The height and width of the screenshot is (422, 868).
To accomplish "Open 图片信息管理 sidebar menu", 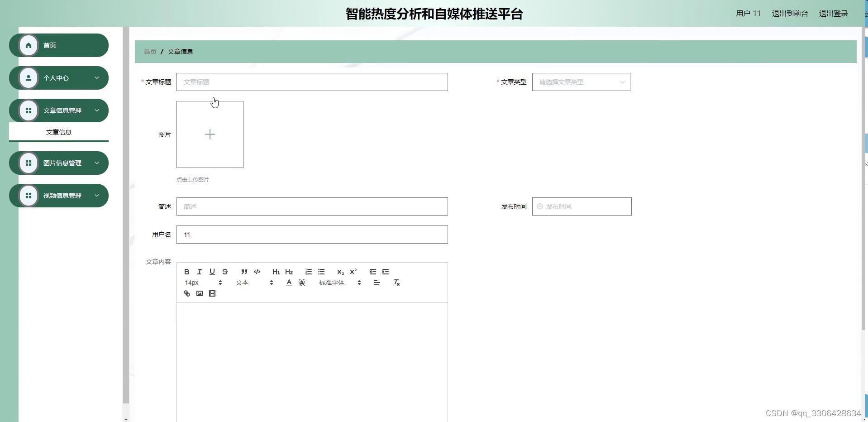I will (x=59, y=163).
